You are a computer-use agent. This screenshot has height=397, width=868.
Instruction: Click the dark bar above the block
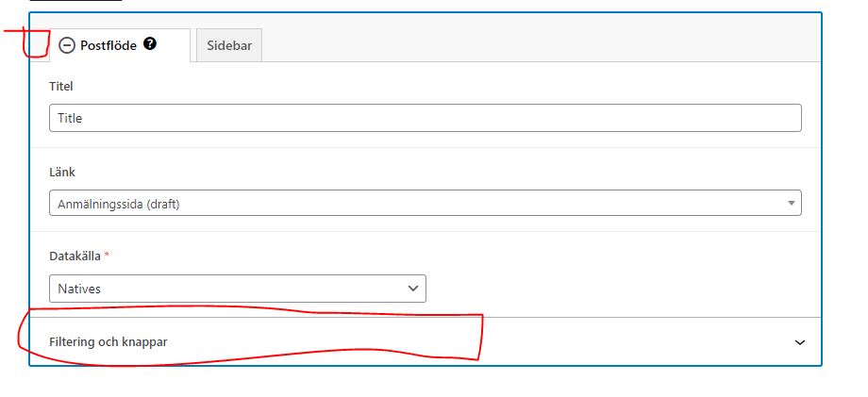point(75,1)
